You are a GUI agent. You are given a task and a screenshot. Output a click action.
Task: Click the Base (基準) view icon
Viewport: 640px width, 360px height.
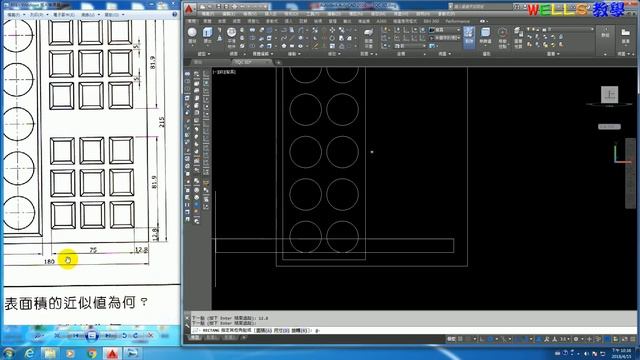625,36
